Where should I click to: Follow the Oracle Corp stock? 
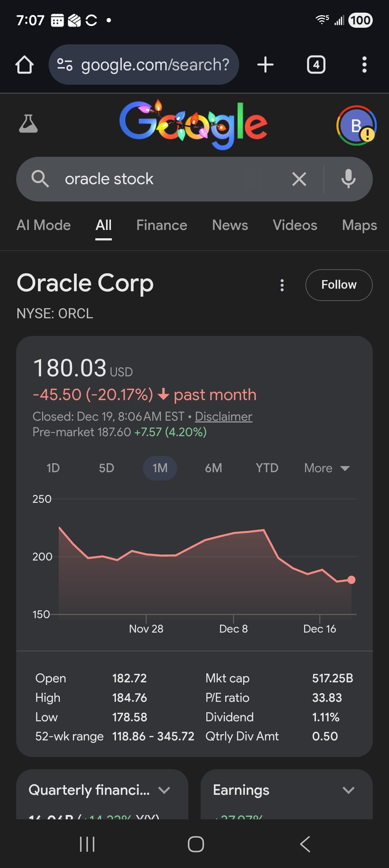tap(339, 285)
